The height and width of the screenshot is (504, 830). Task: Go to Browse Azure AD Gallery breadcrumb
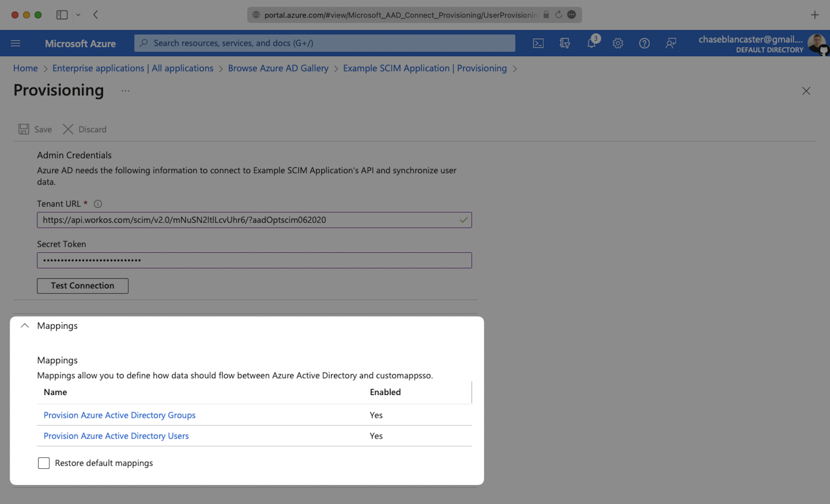pos(278,68)
